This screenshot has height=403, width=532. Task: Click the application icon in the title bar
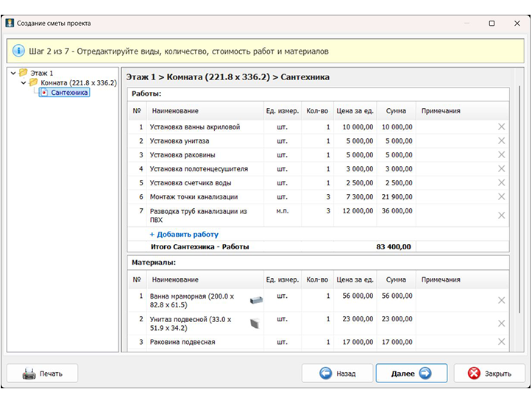coord(10,23)
